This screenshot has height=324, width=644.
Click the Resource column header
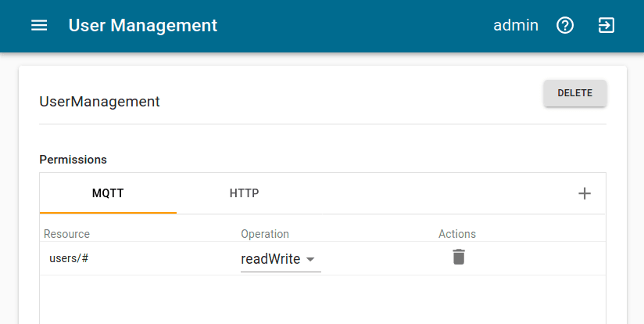[66, 234]
